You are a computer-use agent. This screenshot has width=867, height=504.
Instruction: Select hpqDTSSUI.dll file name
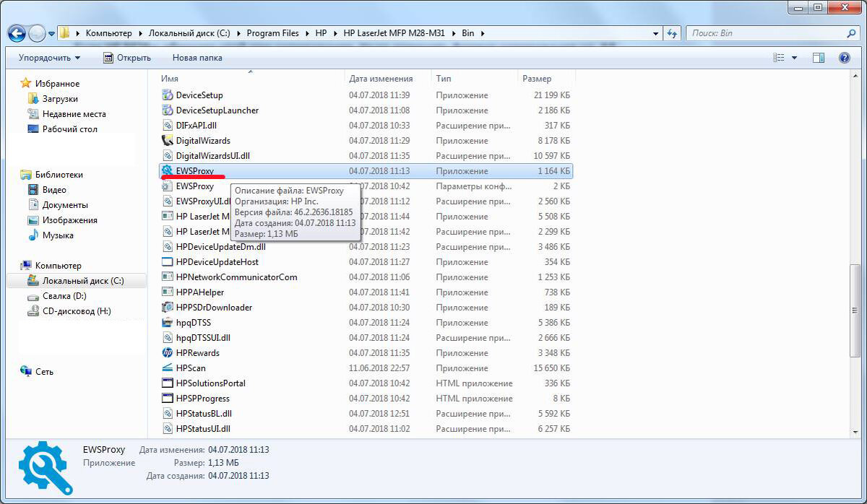pos(203,338)
